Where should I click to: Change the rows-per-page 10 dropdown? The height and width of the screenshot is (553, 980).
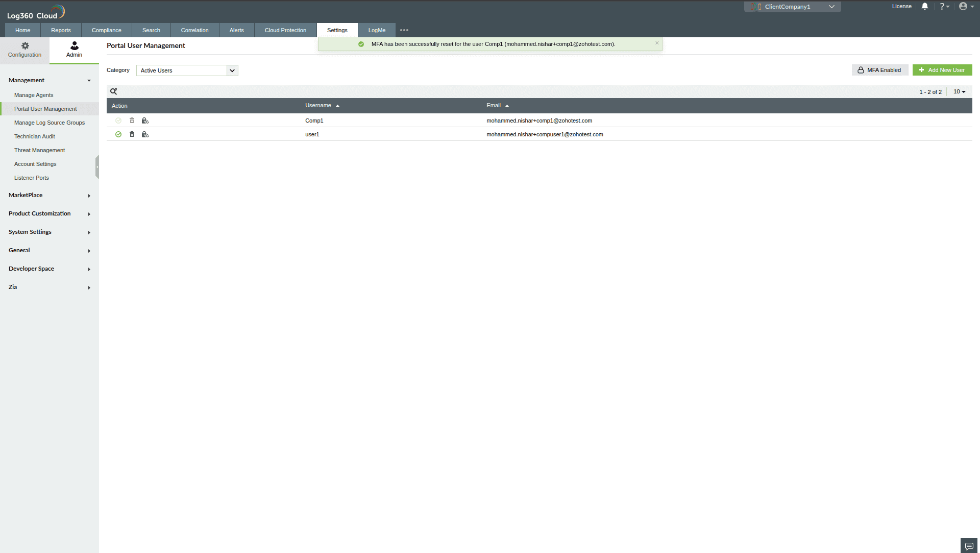pyautogui.click(x=959, y=91)
